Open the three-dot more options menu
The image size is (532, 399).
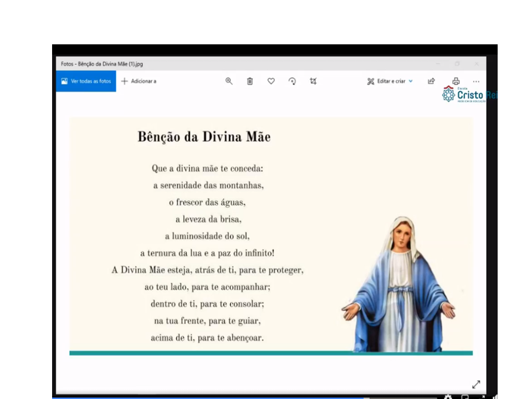click(x=475, y=81)
